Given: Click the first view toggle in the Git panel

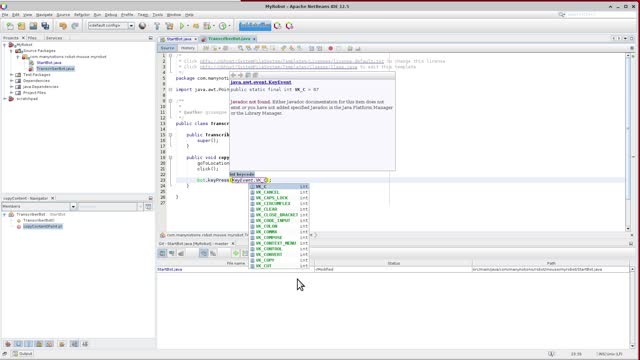Looking at the screenshot, I should click(x=162, y=253).
